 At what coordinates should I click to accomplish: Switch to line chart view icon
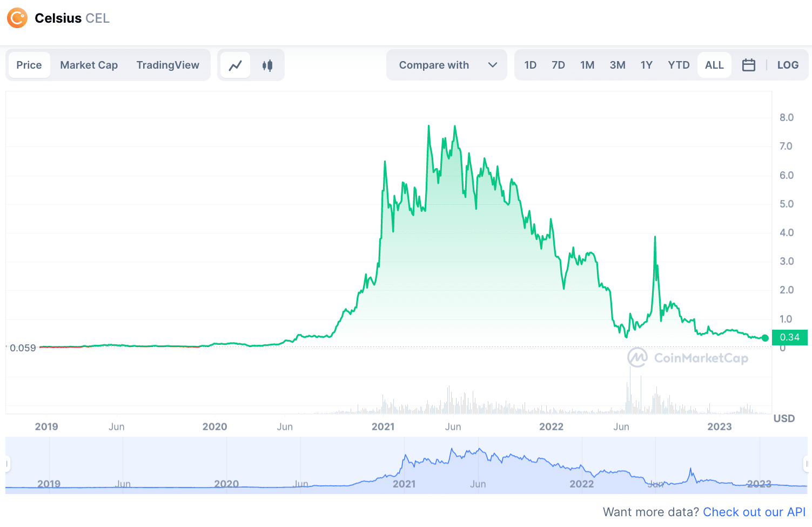235,65
